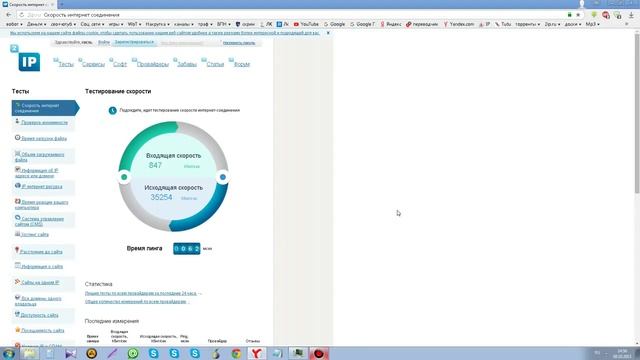Click the ping time counter display
The width and height of the screenshot is (640, 360).
(x=187, y=249)
